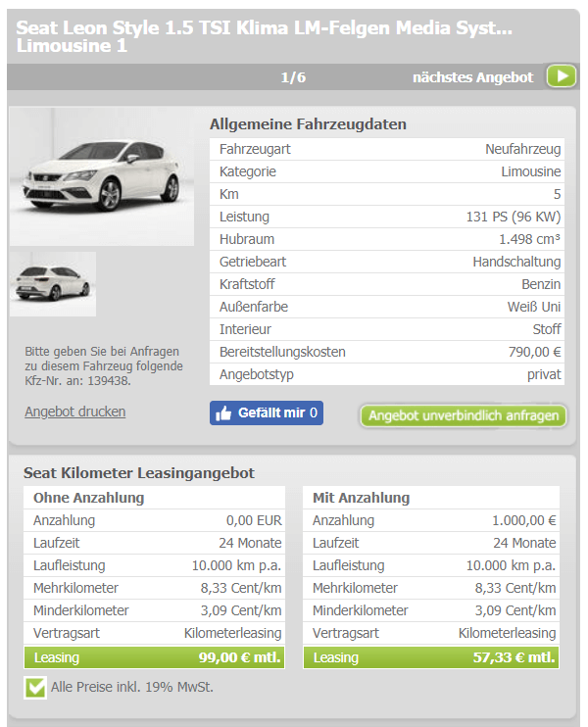The height and width of the screenshot is (727, 588).
Task: Select the Neufahrzeug value
Action: click(522, 149)
